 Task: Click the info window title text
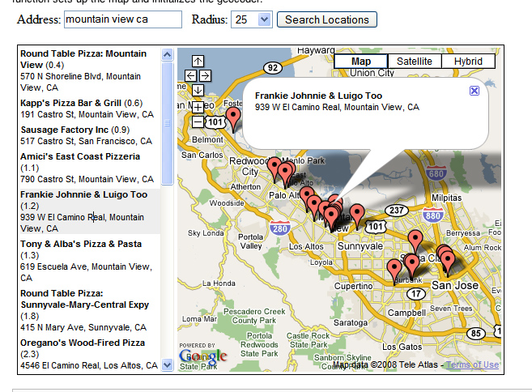[318, 96]
